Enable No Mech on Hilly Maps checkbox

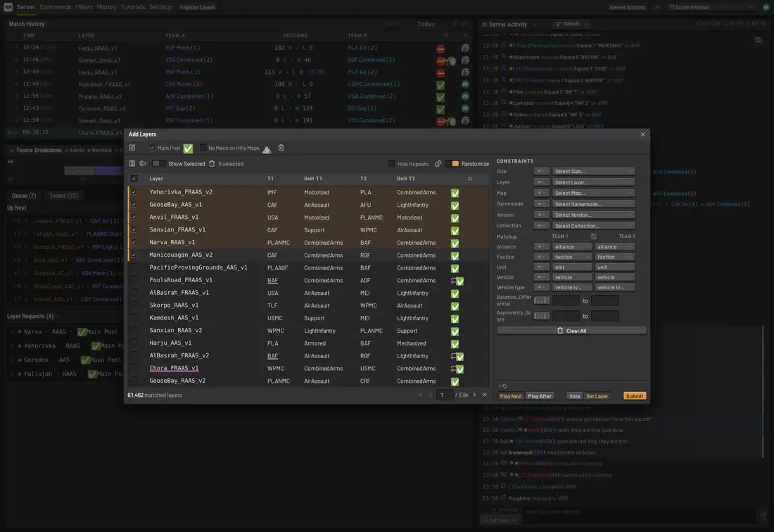click(x=203, y=148)
